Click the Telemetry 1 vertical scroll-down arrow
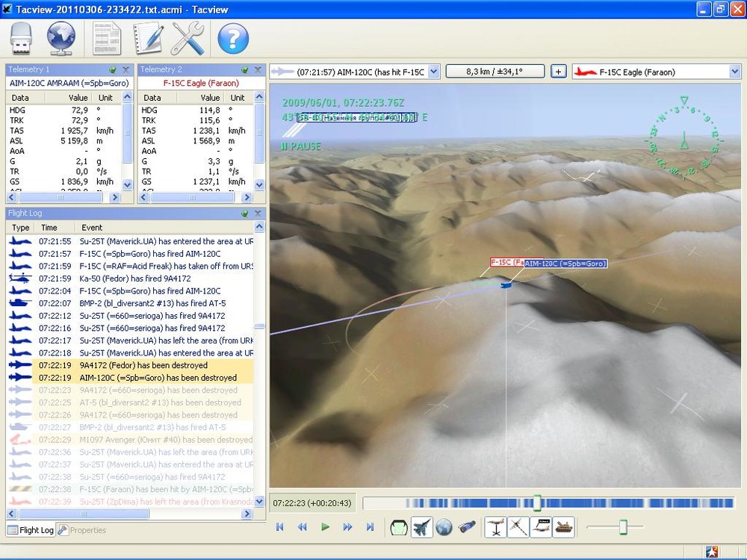 [127, 184]
